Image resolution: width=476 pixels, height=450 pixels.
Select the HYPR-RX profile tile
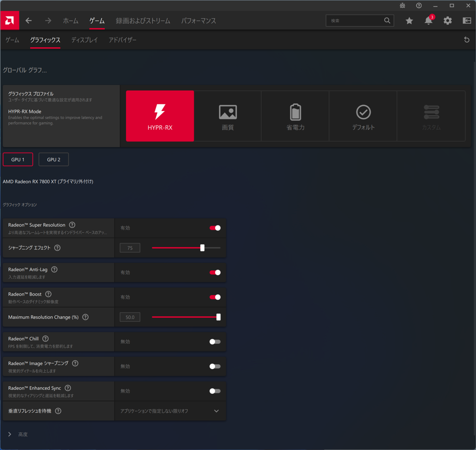(x=160, y=116)
